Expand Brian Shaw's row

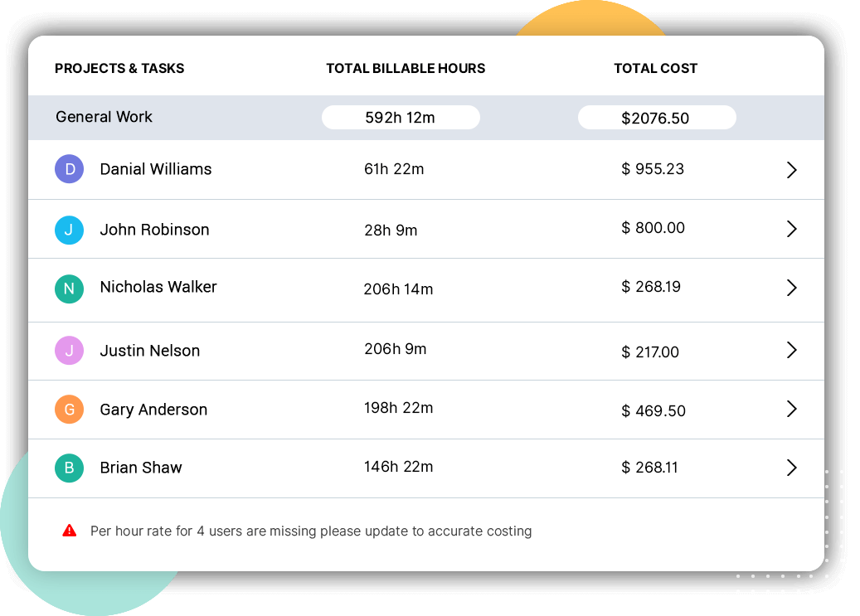[x=791, y=468]
